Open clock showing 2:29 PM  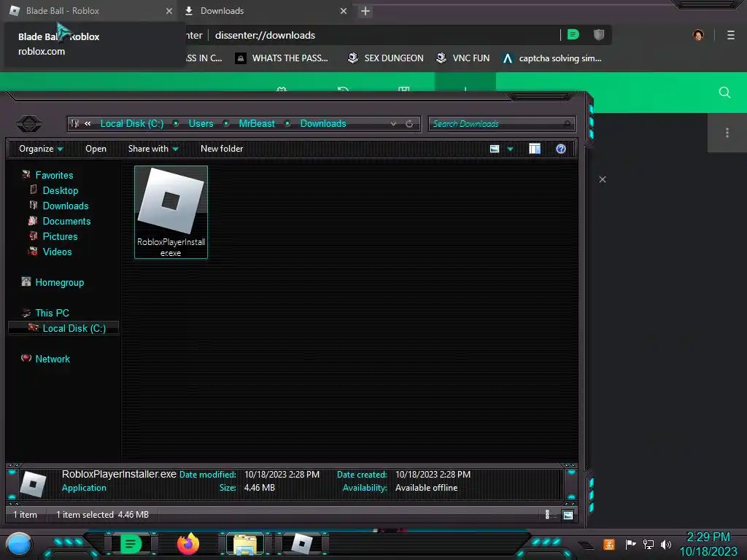pos(708,537)
